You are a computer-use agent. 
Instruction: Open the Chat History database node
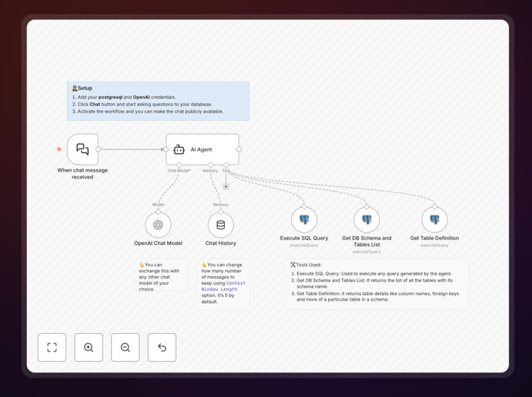[x=221, y=225]
